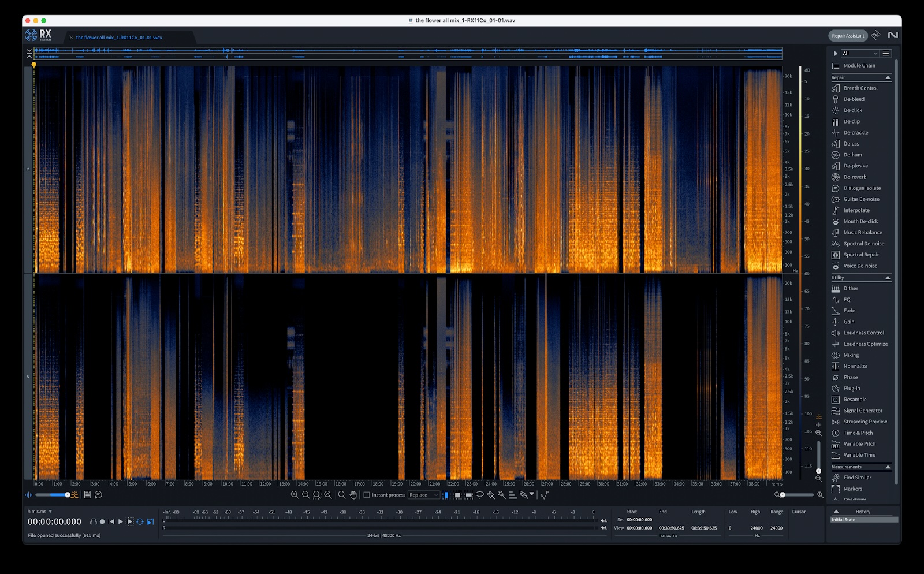This screenshot has width=924, height=574.
Task: Open brush tool options arrow
Action: click(532, 494)
